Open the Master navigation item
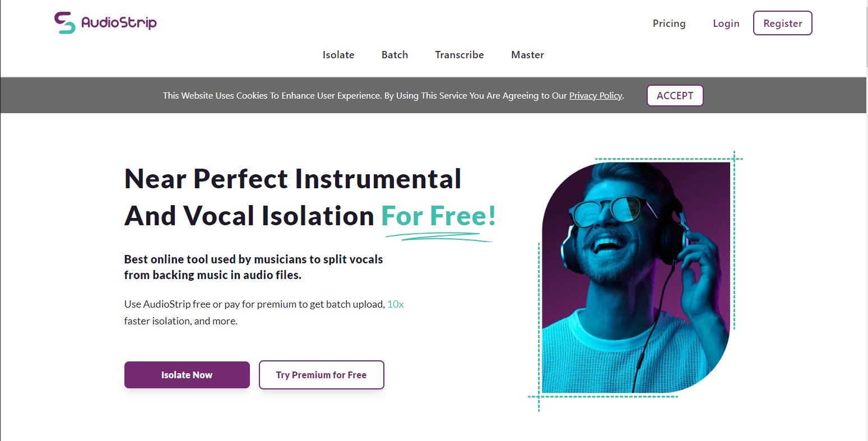Viewport: 868px width, 441px height. (x=527, y=55)
